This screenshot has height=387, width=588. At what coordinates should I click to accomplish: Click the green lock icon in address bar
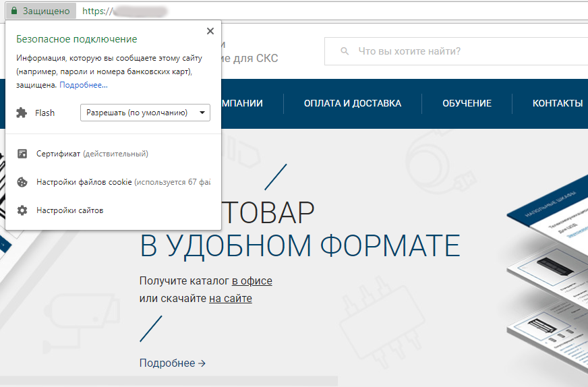(x=14, y=11)
